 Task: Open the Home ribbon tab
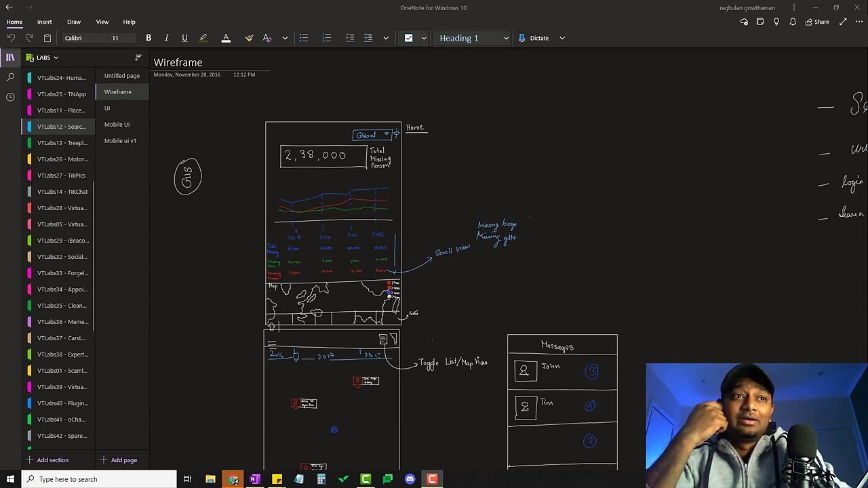pos(14,22)
